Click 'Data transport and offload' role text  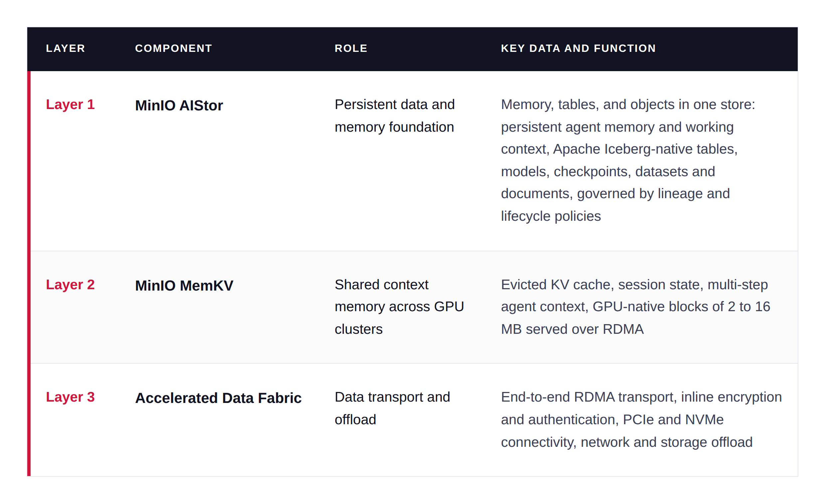coord(393,408)
